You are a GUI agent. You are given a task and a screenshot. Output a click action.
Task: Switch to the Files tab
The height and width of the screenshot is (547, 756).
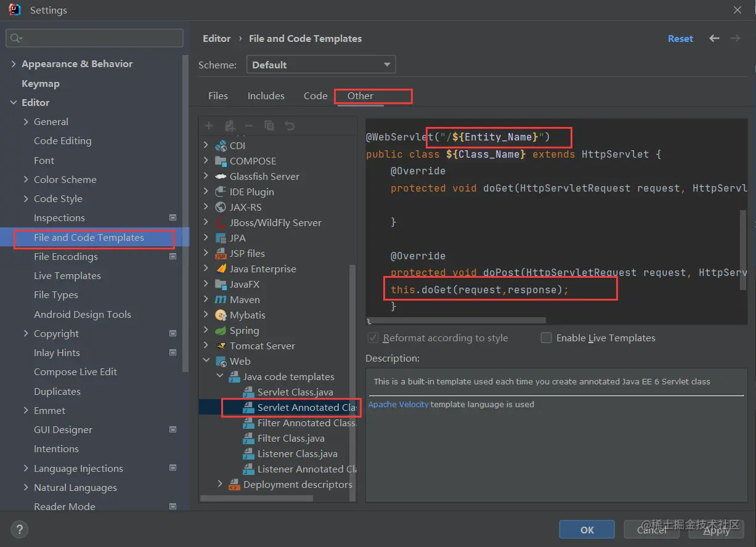click(x=218, y=95)
